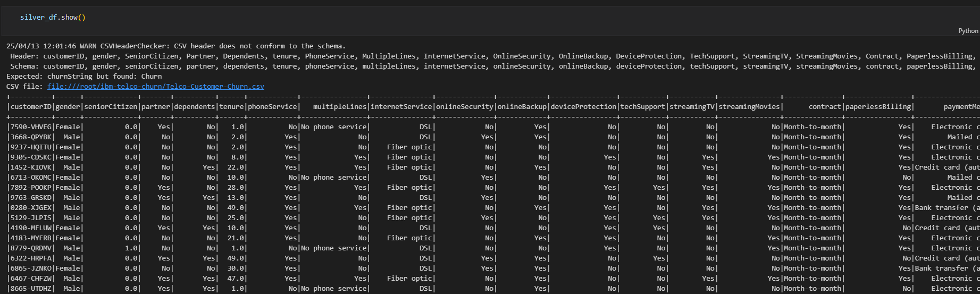The image size is (980, 294).
Task: Click customer ID 8779-QRDMV row entry
Action: pos(31,248)
